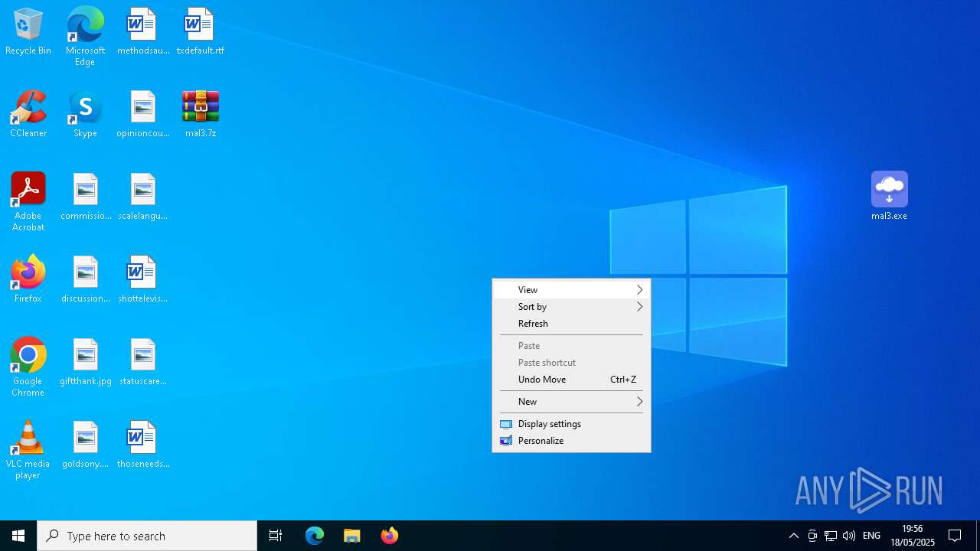Launch Microsoft Edge from the taskbar

click(x=315, y=536)
